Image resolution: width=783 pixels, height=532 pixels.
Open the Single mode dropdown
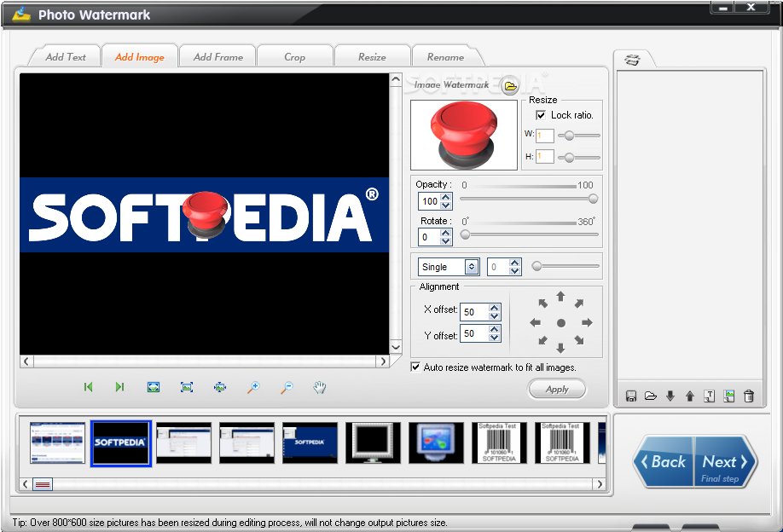(472, 267)
